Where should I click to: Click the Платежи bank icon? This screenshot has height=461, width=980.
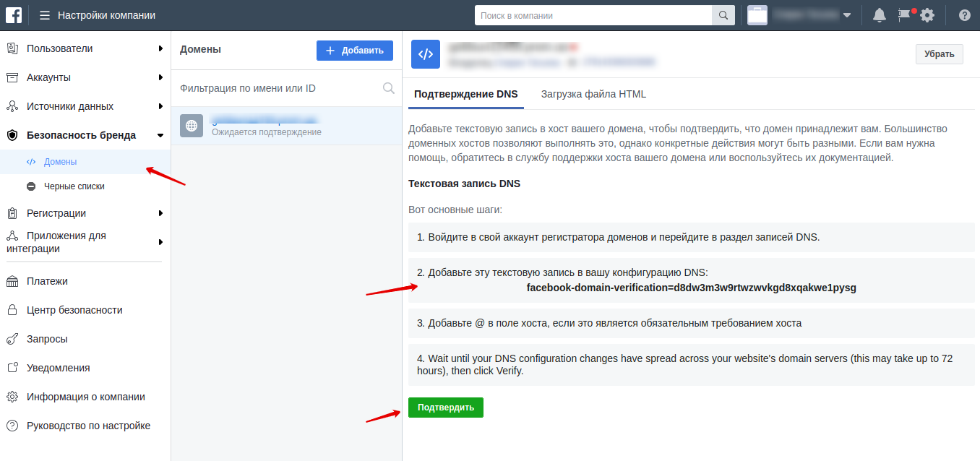[12, 281]
